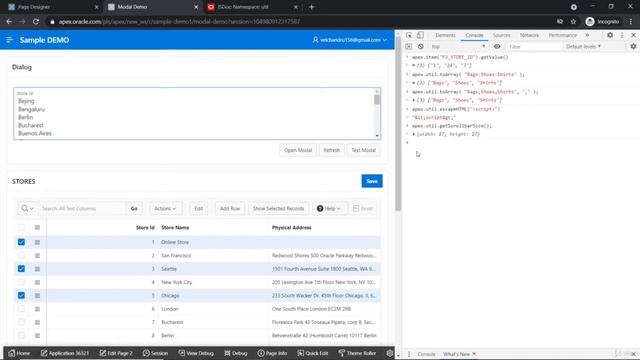Screen dimensions: 640x360
Task: Open DevTools three-dot customize menu
Action: (x=622, y=36)
